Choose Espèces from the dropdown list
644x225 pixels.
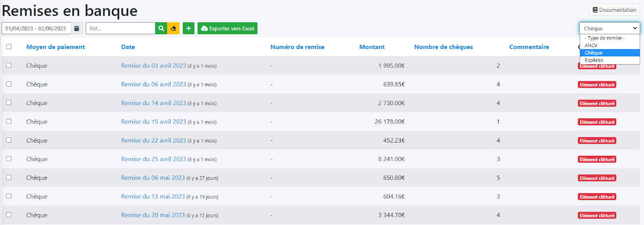coord(594,60)
